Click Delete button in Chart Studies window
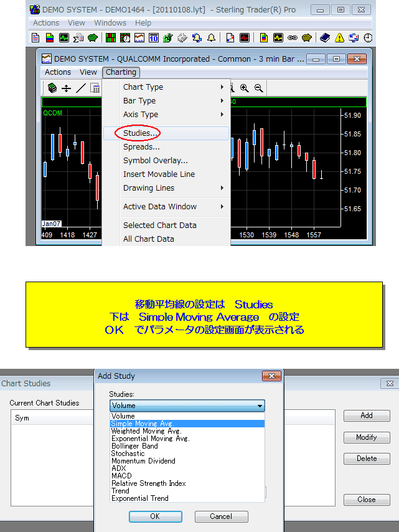 pos(367,458)
